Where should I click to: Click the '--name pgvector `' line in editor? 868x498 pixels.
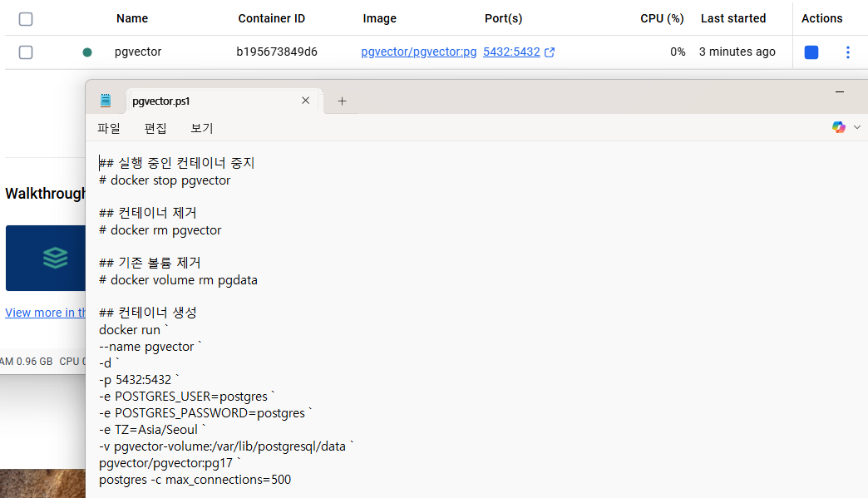click(x=150, y=347)
